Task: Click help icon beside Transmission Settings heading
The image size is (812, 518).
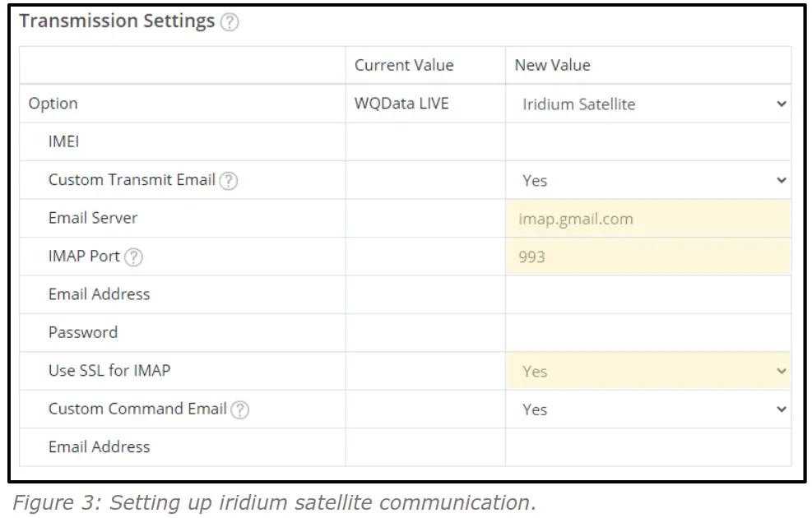Action: click(230, 23)
